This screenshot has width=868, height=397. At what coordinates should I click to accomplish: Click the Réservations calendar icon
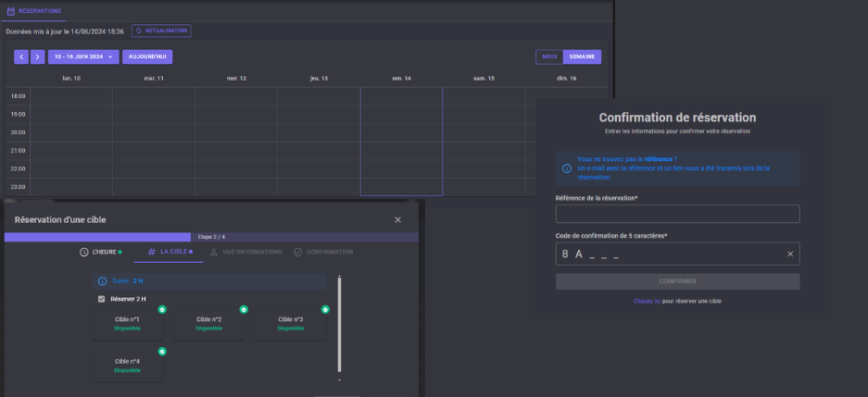(10, 11)
